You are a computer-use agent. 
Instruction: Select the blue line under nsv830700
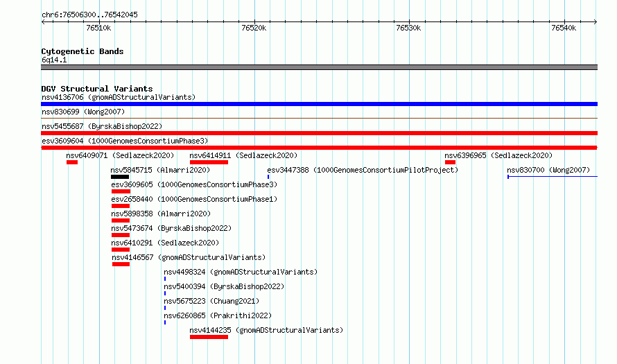(x=553, y=177)
